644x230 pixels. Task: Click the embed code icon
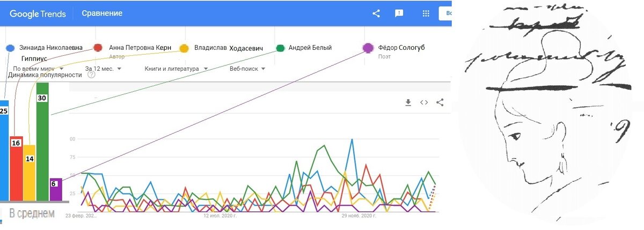(x=424, y=102)
